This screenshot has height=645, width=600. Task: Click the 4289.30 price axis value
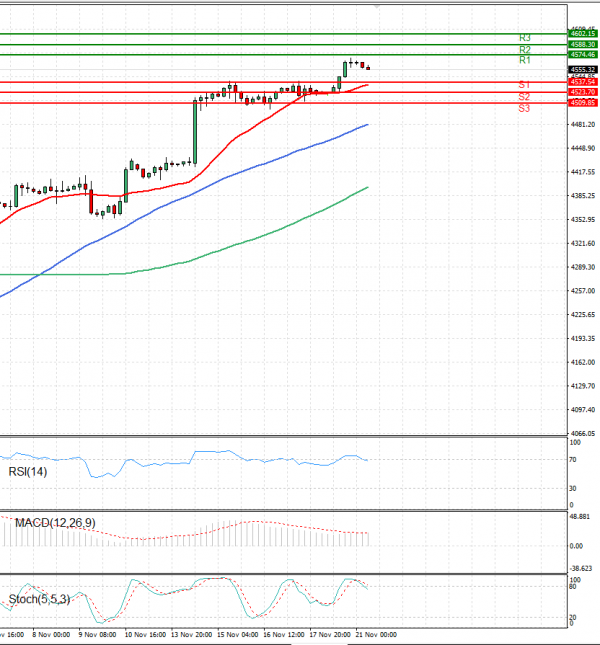click(583, 267)
